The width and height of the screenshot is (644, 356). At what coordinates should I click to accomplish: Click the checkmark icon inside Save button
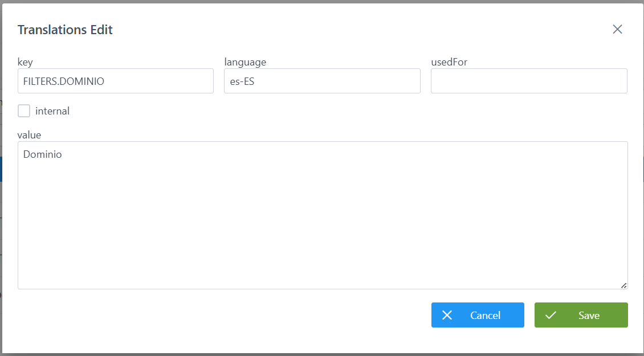tap(551, 316)
